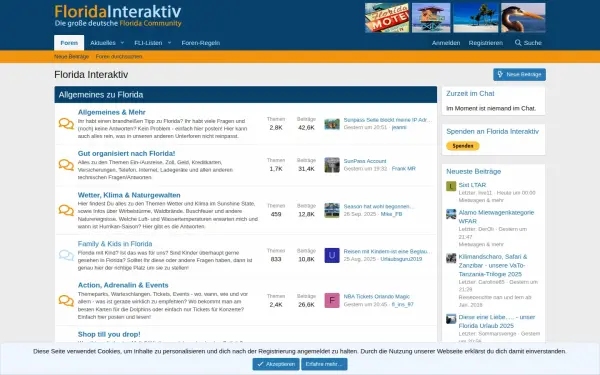Open the Kilimandscharo, Safari & Zanzibar post
The image size is (600, 375).
click(493, 265)
